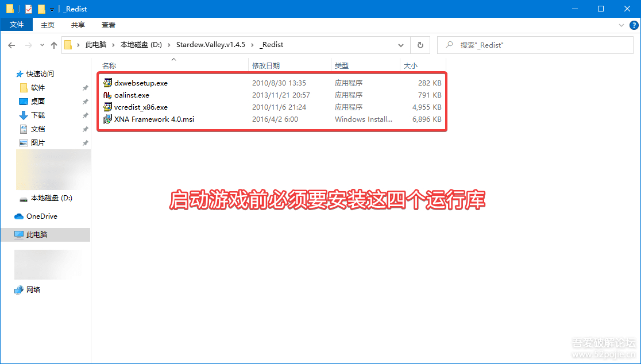
Task: Open 快速访问 in the navigation pane
Action: click(40, 74)
